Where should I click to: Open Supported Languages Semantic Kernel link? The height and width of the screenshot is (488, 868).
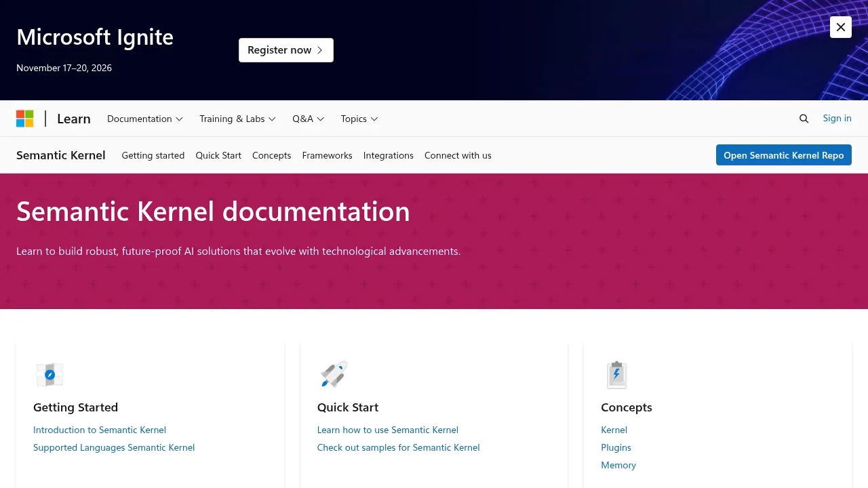click(x=114, y=447)
